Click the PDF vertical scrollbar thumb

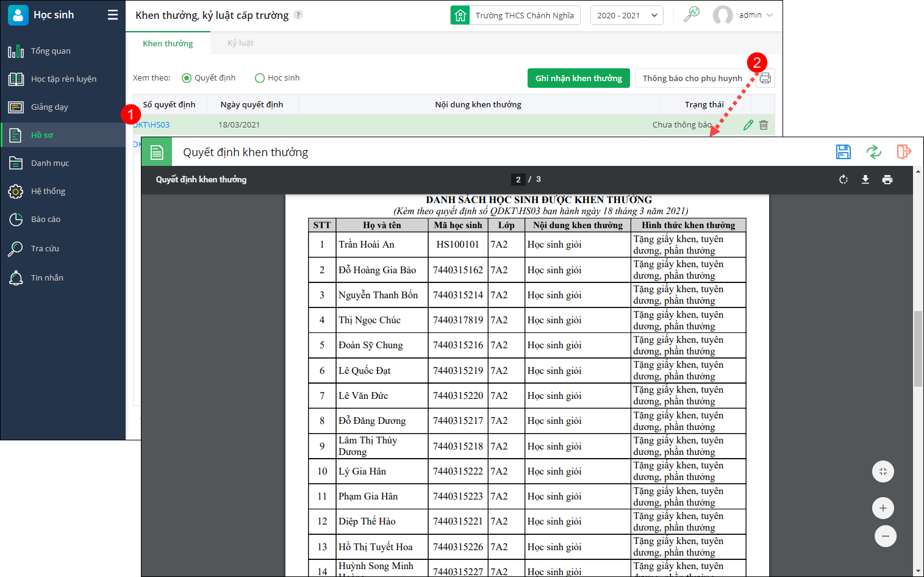click(918, 349)
